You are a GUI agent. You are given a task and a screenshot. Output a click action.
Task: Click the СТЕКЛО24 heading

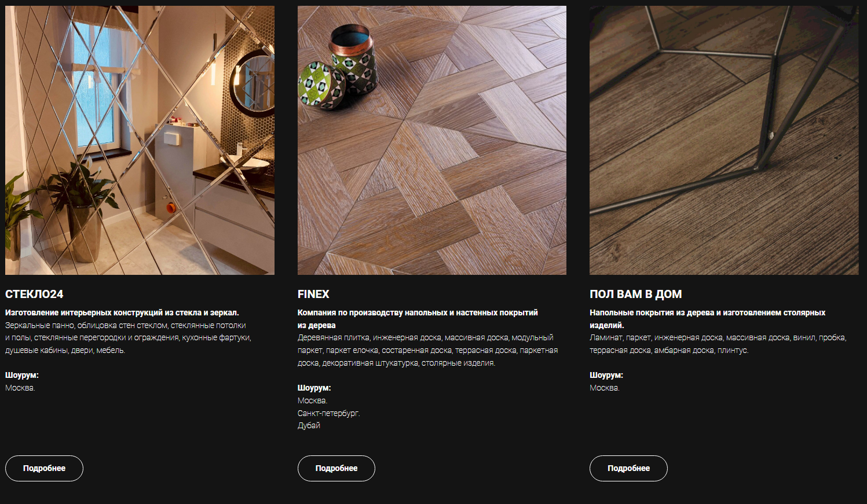[34, 294]
